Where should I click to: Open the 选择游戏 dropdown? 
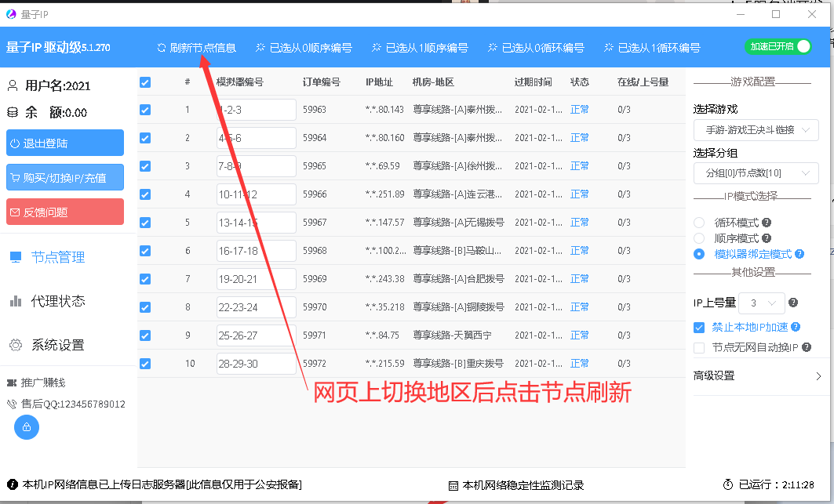(x=756, y=129)
